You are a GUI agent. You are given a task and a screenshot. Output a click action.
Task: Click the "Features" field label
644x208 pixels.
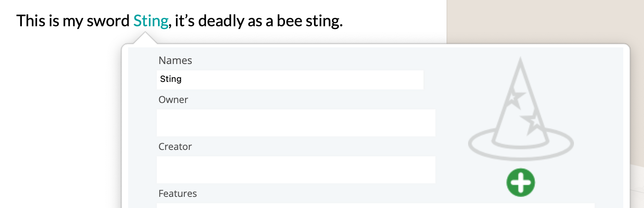[178, 194]
